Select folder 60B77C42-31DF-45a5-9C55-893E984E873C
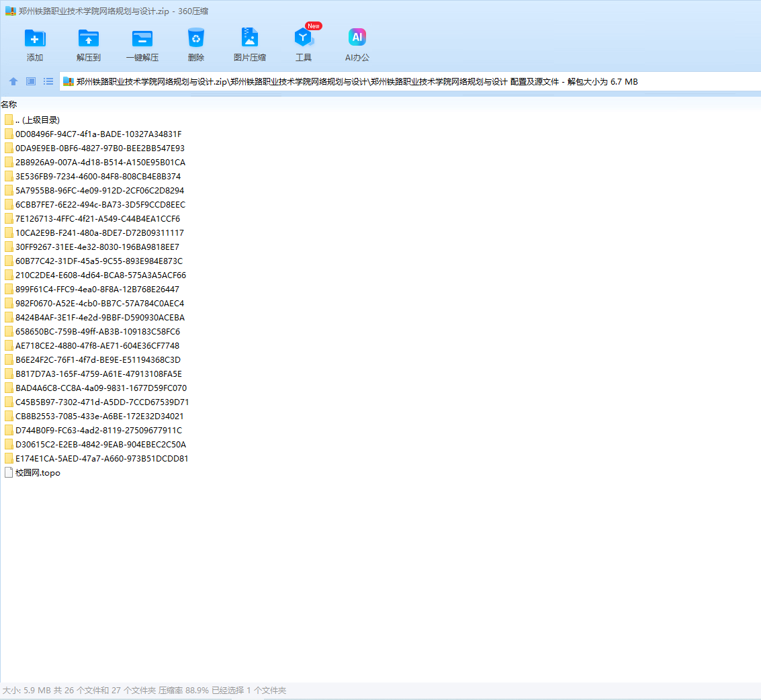Viewport: 761px width, 700px height. coord(93,261)
